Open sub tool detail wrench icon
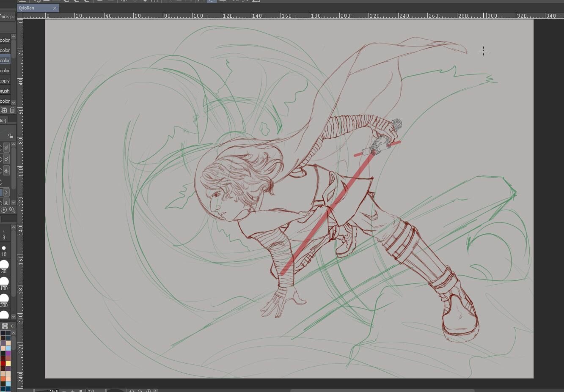The width and height of the screenshot is (564, 392). point(12,210)
